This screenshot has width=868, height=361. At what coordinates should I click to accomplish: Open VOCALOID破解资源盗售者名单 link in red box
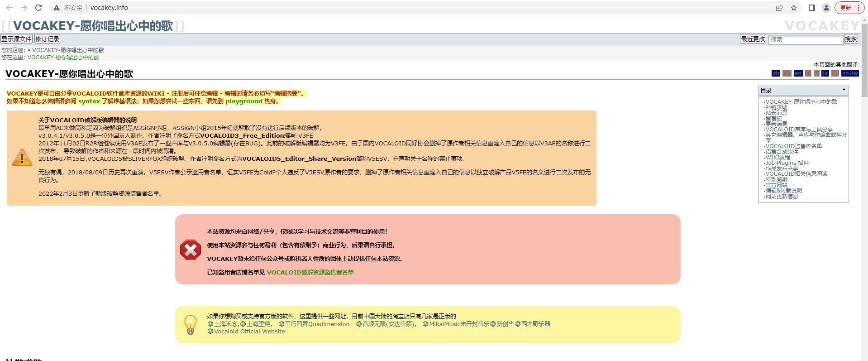click(x=310, y=272)
